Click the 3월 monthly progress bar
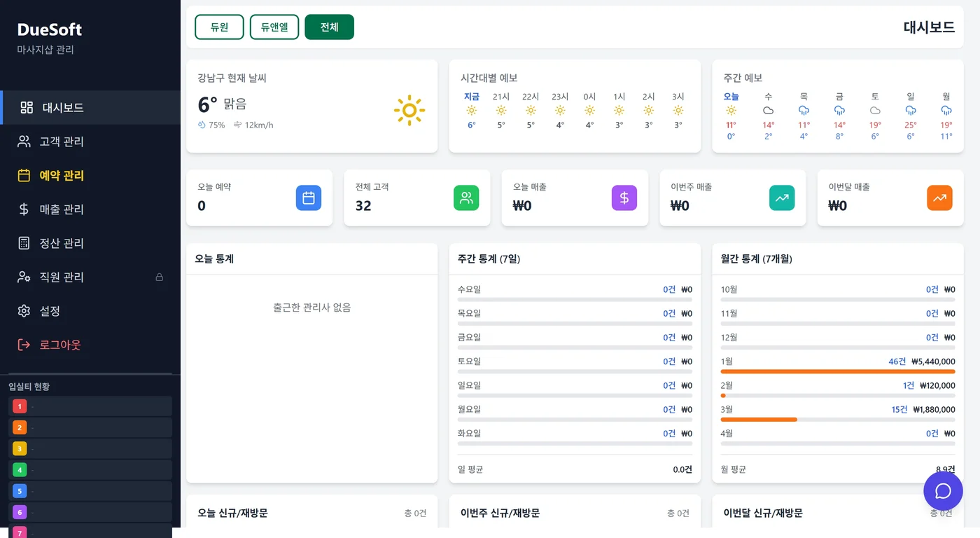 838,420
